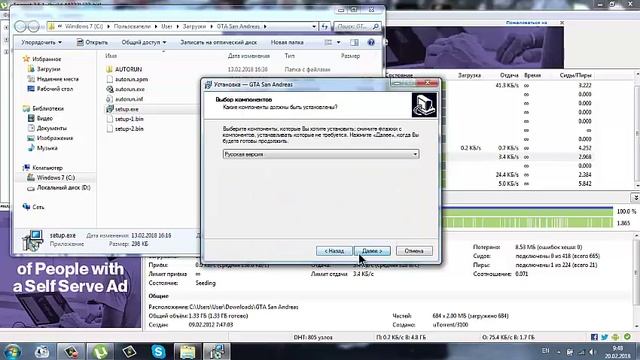Open the address bar history dropdown

pos(314,27)
